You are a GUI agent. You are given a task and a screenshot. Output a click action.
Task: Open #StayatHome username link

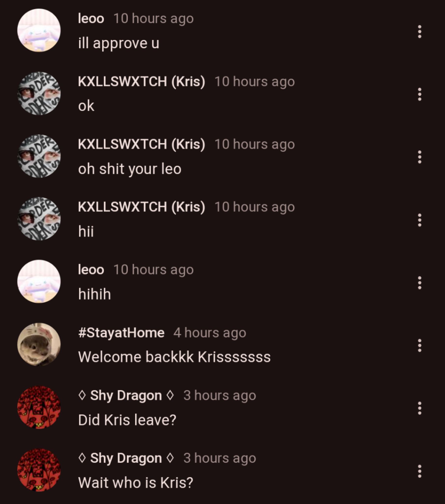[x=121, y=332]
